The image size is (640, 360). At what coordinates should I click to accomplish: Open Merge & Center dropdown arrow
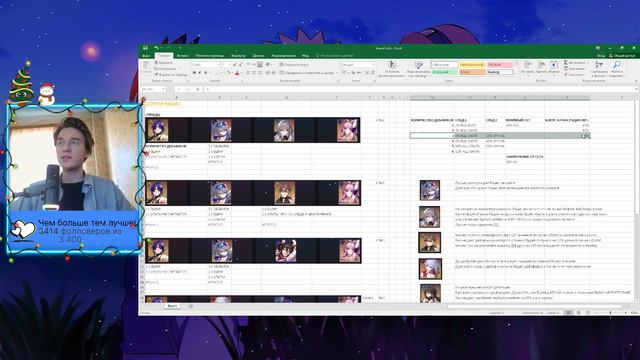(337, 73)
